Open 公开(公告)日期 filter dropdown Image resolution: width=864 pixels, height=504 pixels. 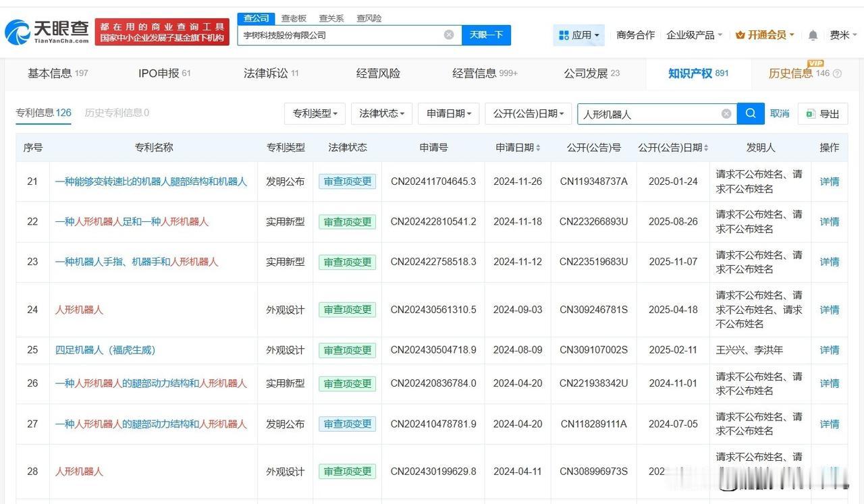point(529,113)
